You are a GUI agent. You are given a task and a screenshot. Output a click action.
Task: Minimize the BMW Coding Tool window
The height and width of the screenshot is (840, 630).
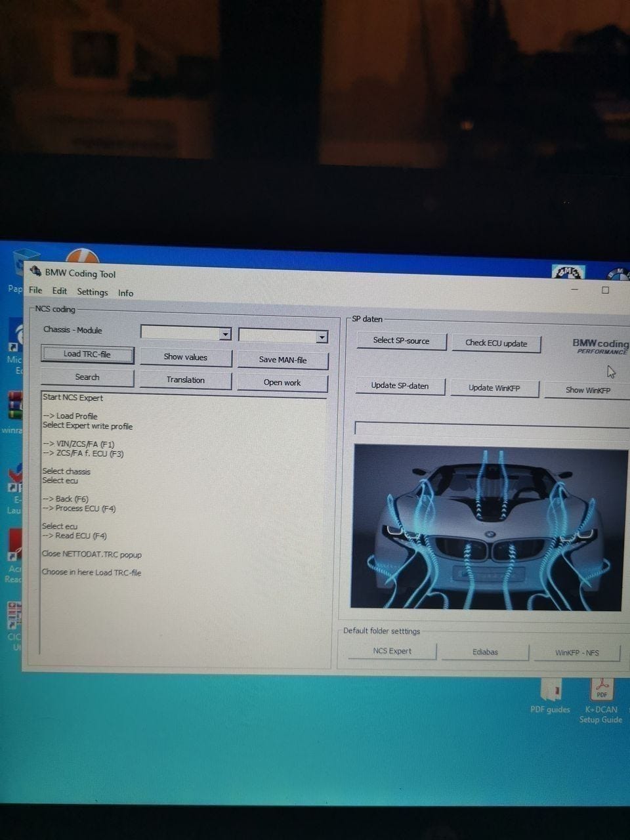[x=576, y=289]
